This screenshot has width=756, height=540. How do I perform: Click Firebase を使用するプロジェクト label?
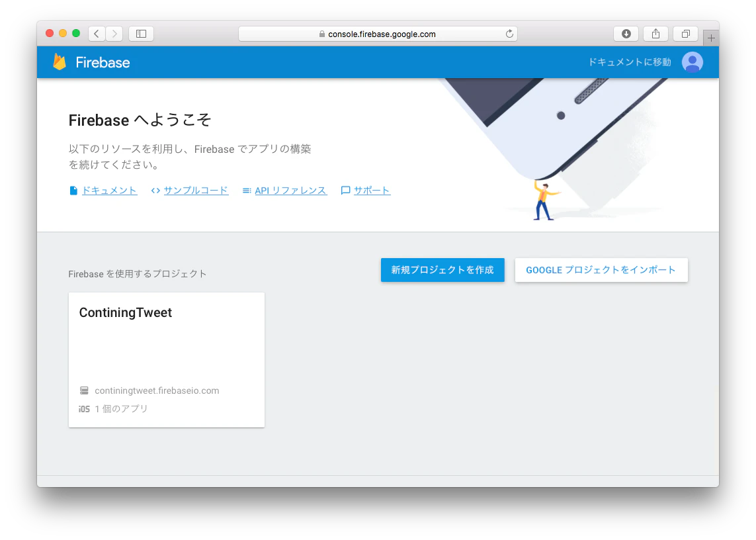click(x=138, y=274)
